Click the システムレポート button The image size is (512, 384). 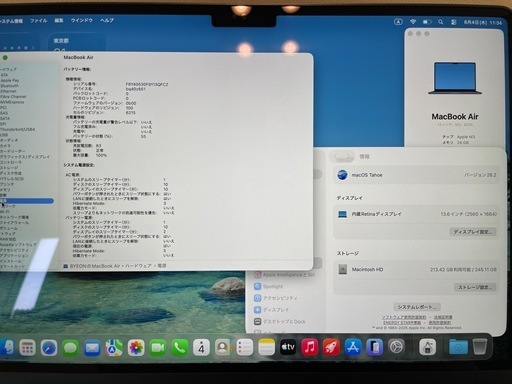coord(417,307)
